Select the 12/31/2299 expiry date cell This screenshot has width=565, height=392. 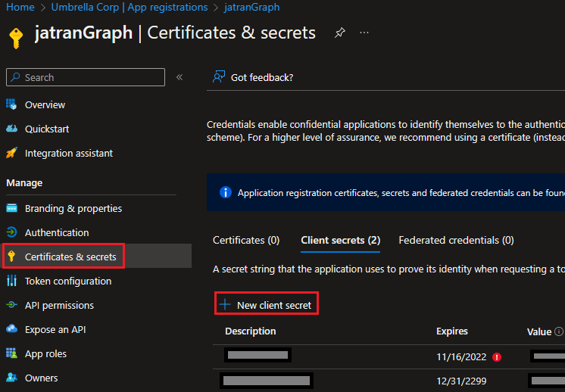coord(461,381)
